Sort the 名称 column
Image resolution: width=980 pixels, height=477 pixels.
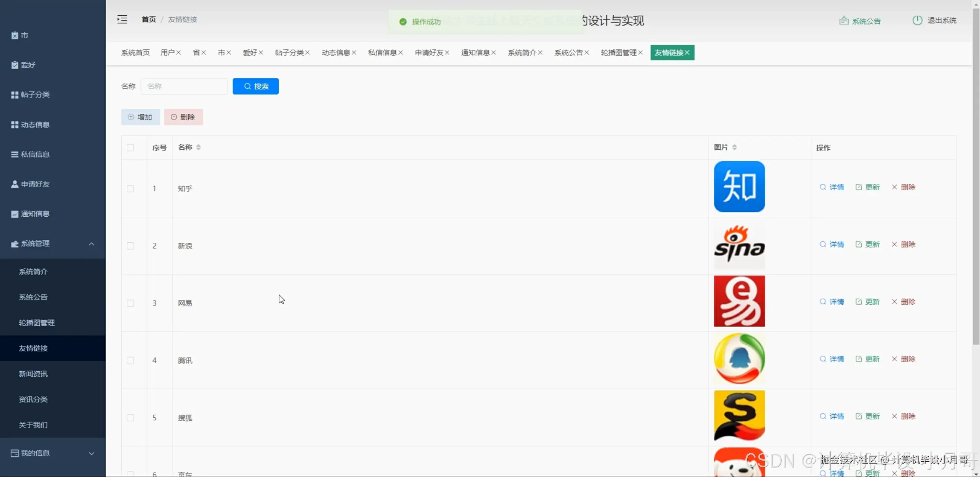pos(198,147)
